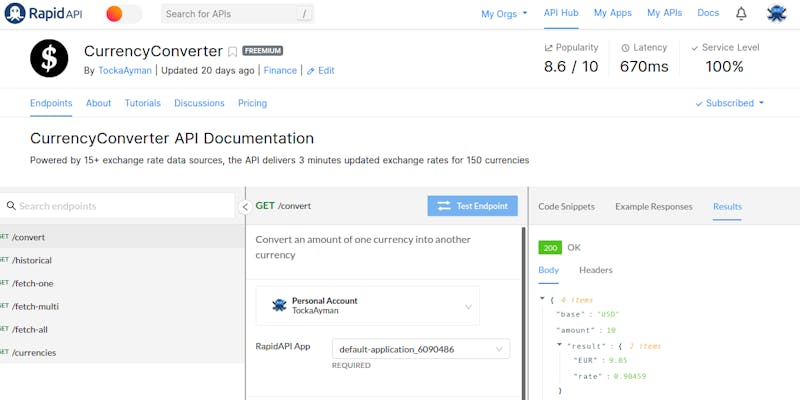800x400 pixels.
Task: Focus the Search endpoints field
Action: pyautogui.click(x=117, y=206)
